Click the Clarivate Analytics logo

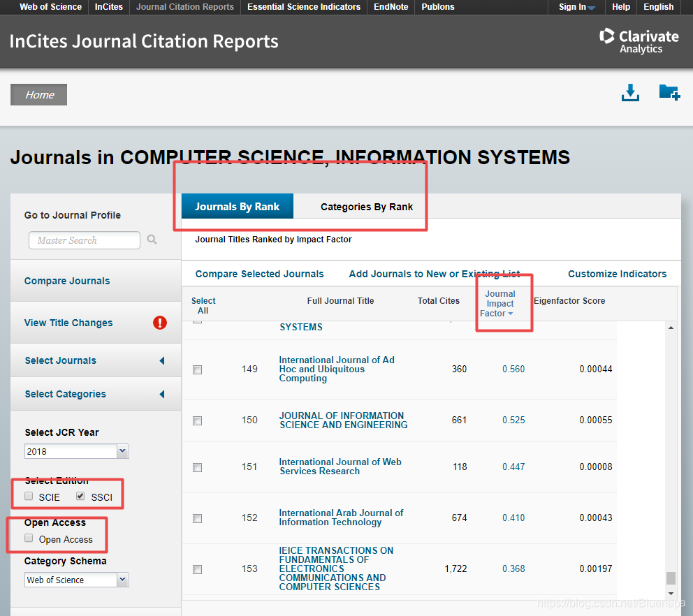pyautogui.click(x=639, y=41)
